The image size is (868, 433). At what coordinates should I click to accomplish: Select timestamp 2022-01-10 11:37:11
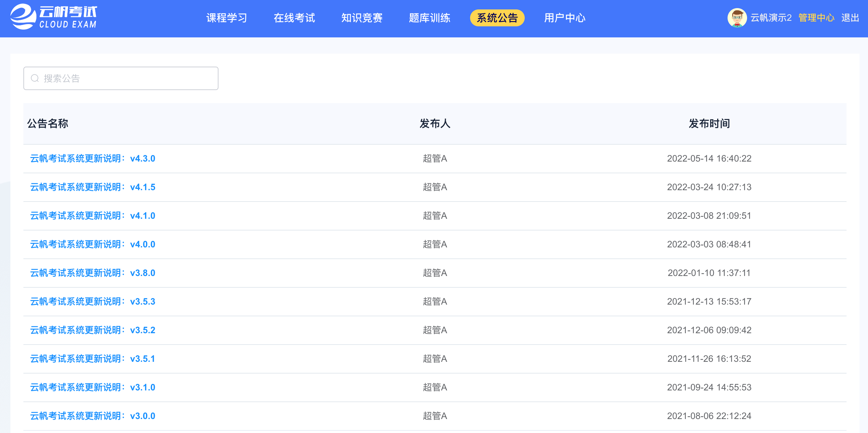pyautogui.click(x=709, y=273)
